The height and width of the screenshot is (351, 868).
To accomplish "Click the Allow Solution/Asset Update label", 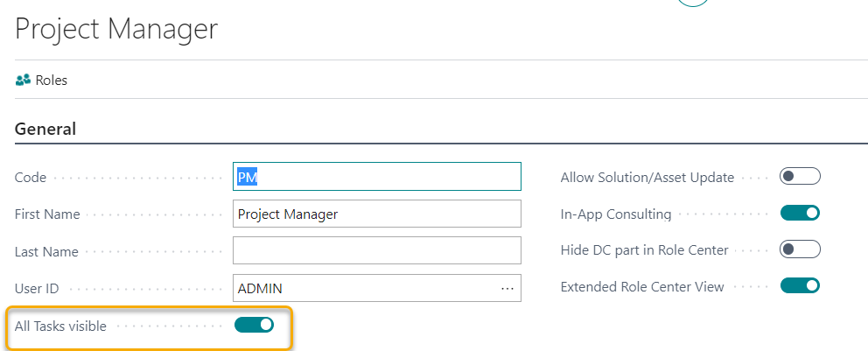I will (647, 178).
